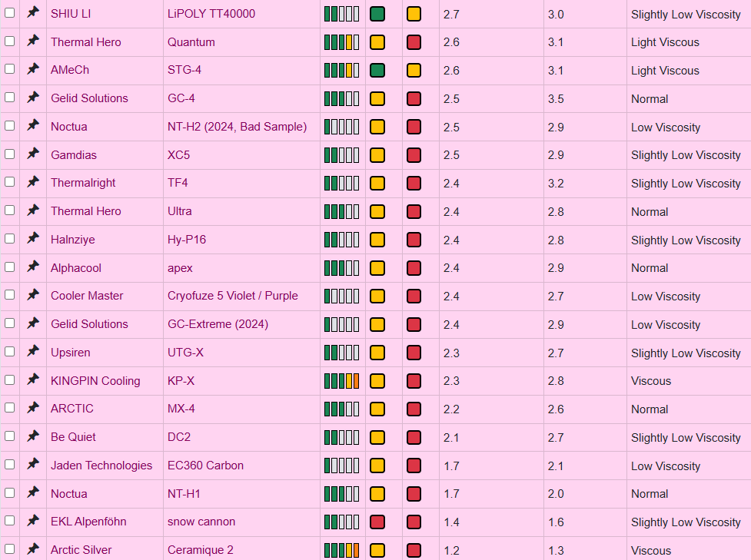Click the 3.2 value in the Thermalright TF4 row
The height and width of the screenshot is (560, 751).
pyautogui.click(x=556, y=184)
